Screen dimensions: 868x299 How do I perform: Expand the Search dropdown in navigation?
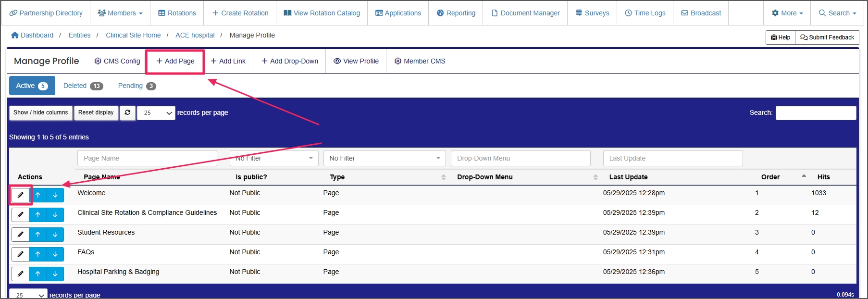click(837, 13)
